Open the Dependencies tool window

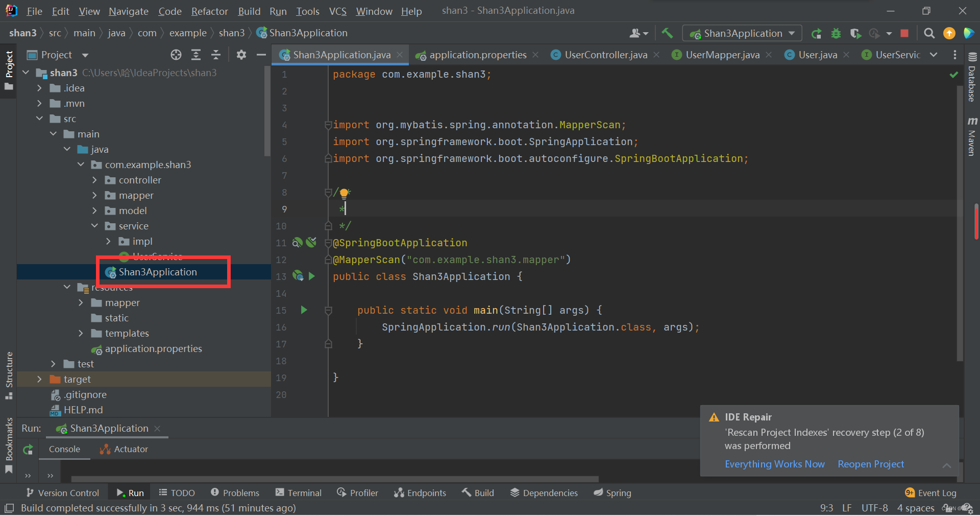[x=544, y=493]
